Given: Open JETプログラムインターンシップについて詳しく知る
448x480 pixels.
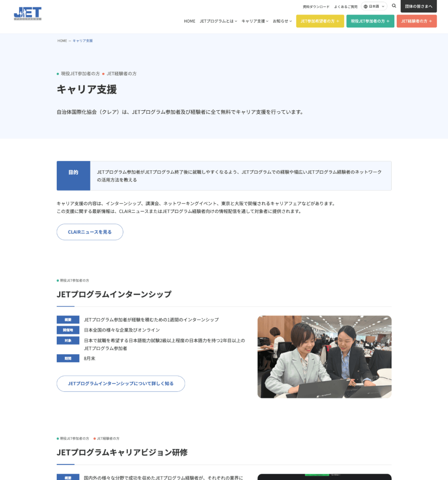Looking at the screenshot, I should click(121, 384).
